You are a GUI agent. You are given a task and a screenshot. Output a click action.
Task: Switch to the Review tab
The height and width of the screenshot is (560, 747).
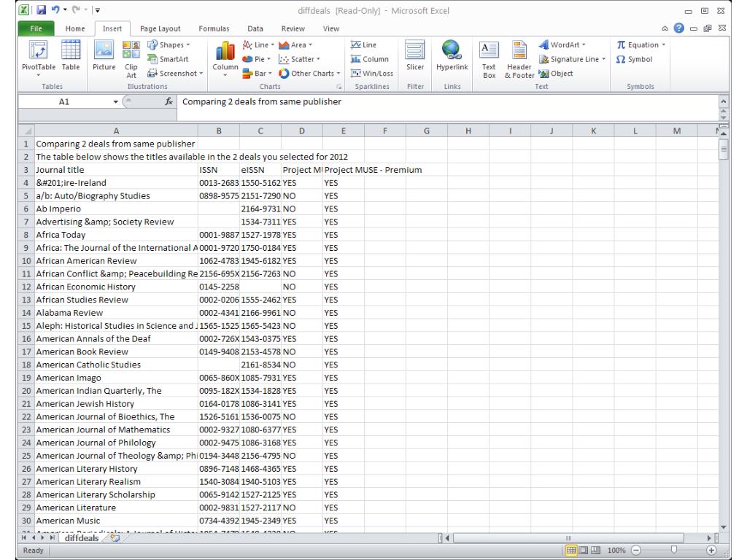click(x=293, y=28)
